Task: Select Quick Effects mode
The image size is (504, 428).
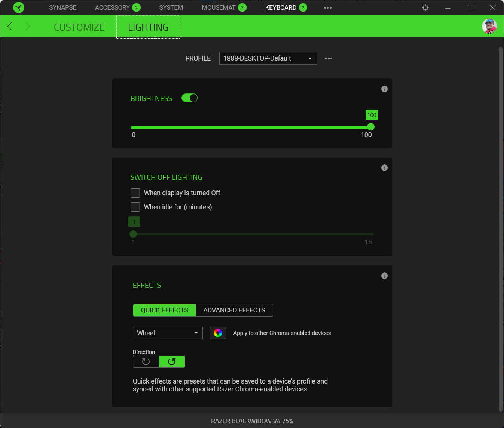Action: pyautogui.click(x=164, y=310)
